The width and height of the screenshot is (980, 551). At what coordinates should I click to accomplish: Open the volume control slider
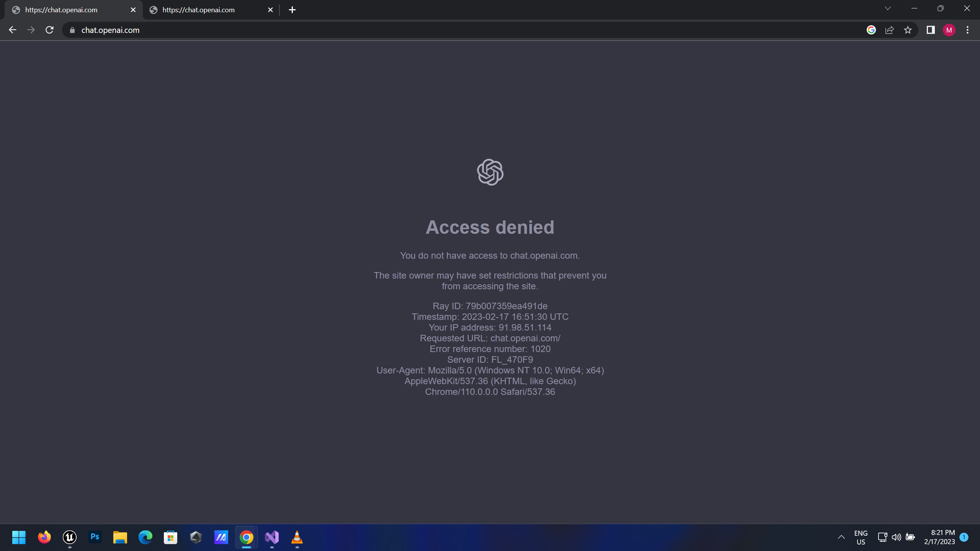point(896,537)
